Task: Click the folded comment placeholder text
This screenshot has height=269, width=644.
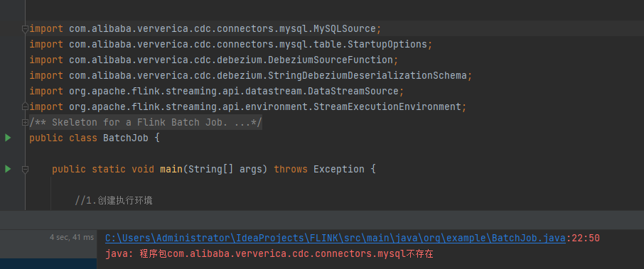Action: [146, 122]
